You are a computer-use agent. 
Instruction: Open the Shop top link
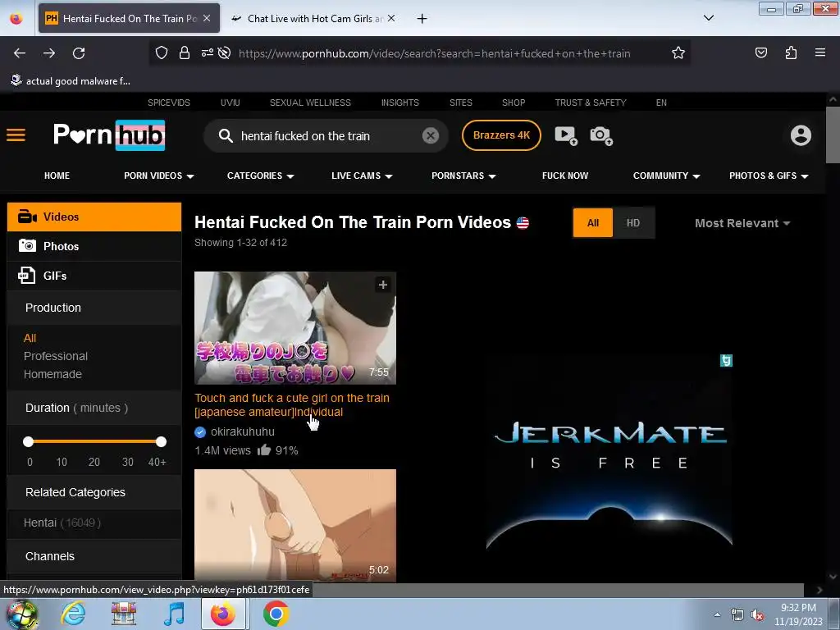514,103
